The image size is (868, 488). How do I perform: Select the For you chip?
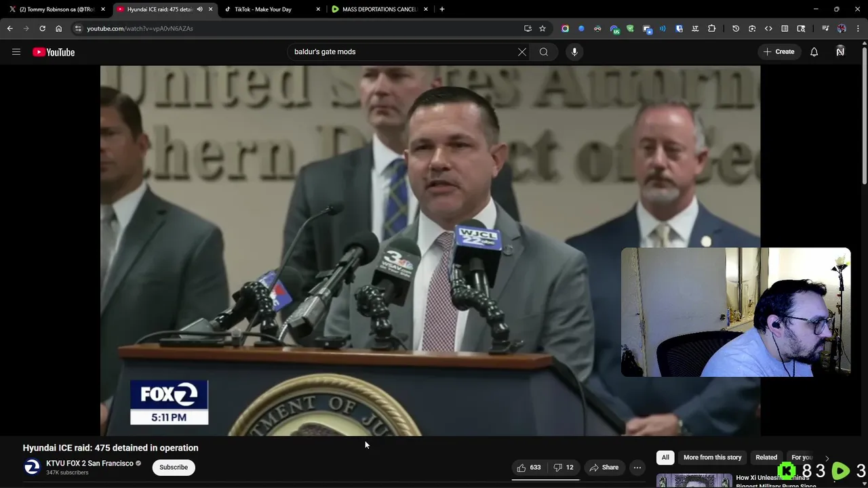click(x=802, y=457)
